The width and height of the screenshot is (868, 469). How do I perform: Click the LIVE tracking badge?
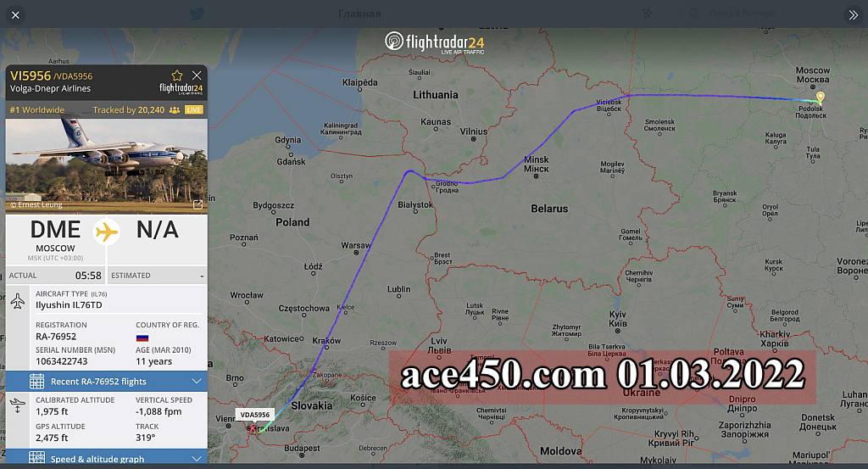tap(194, 109)
